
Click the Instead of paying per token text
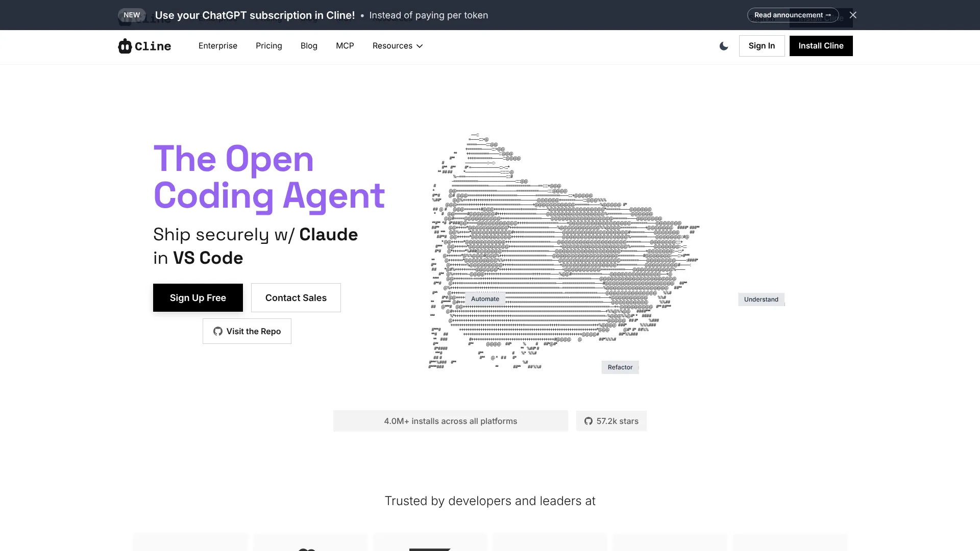(429, 15)
